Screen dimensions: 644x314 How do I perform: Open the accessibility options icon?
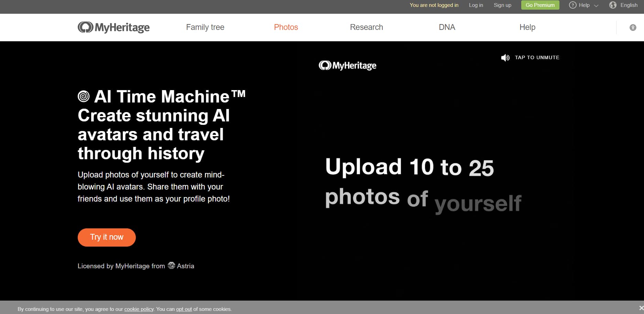[x=633, y=27]
